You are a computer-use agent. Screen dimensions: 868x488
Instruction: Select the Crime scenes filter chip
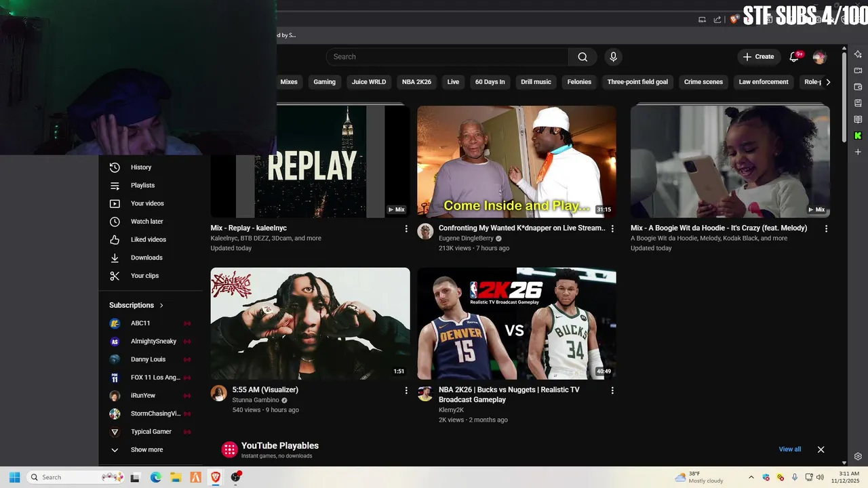coord(703,82)
